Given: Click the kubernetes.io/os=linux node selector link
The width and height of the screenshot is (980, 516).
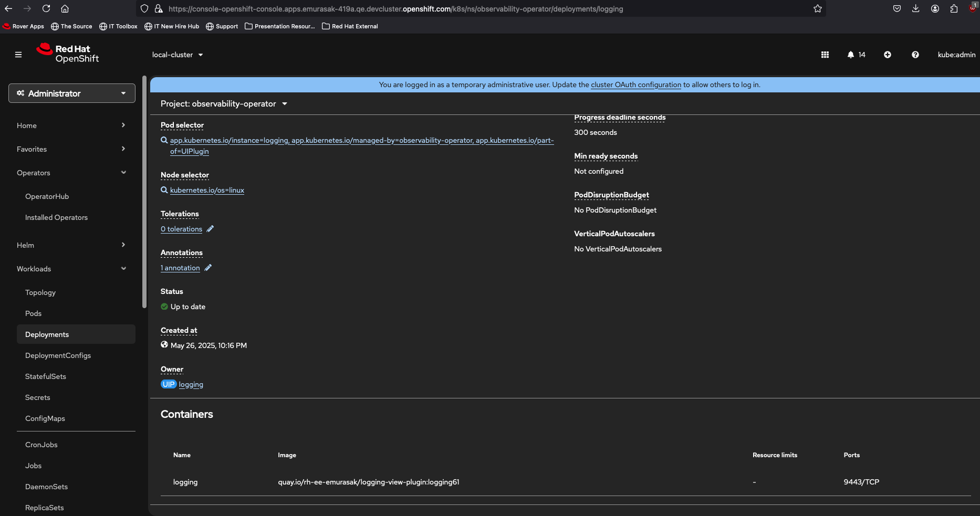Looking at the screenshot, I should (207, 190).
